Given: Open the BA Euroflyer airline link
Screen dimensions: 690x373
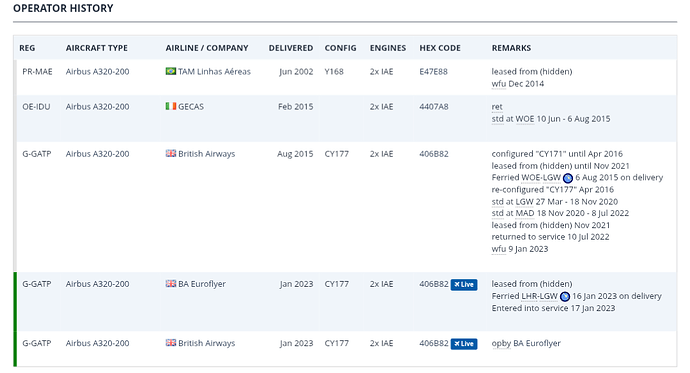Looking at the screenshot, I should 202,284.
